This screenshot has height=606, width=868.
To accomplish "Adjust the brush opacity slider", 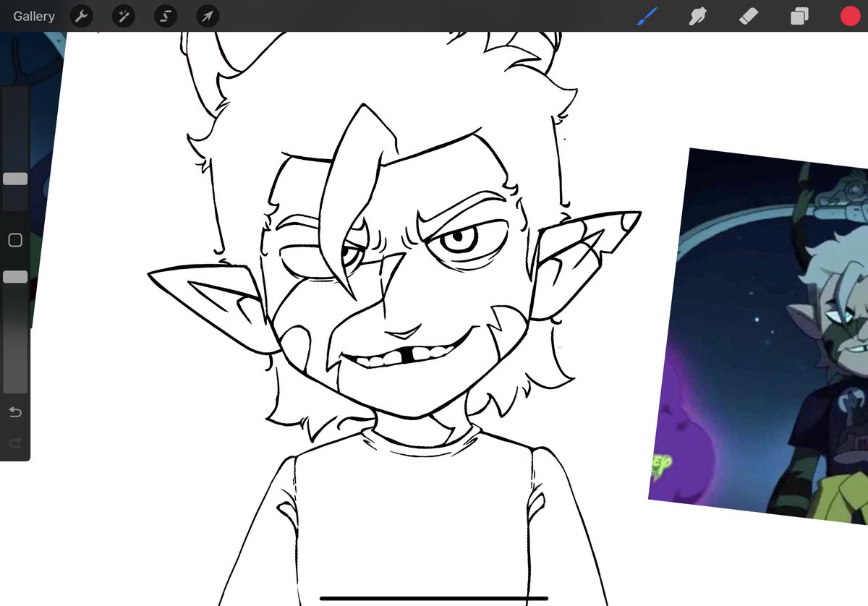I will 15,277.
